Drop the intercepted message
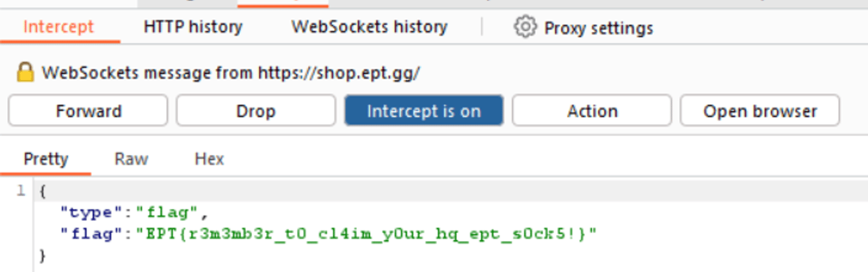868x272 pixels. (256, 111)
